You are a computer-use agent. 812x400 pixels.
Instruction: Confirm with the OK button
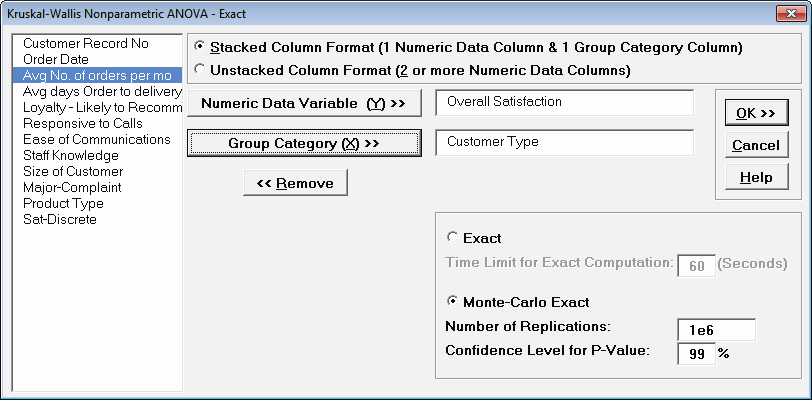[x=755, y=113]
